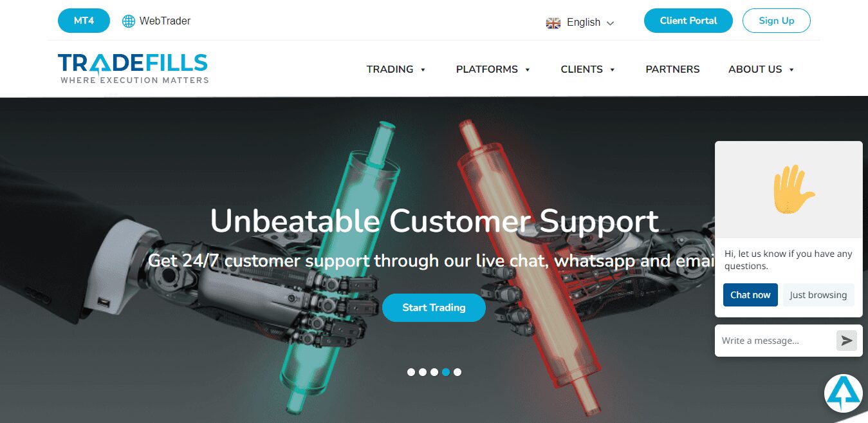
Task: Select the fifth carousel slide dot
Action: point(457,372)
